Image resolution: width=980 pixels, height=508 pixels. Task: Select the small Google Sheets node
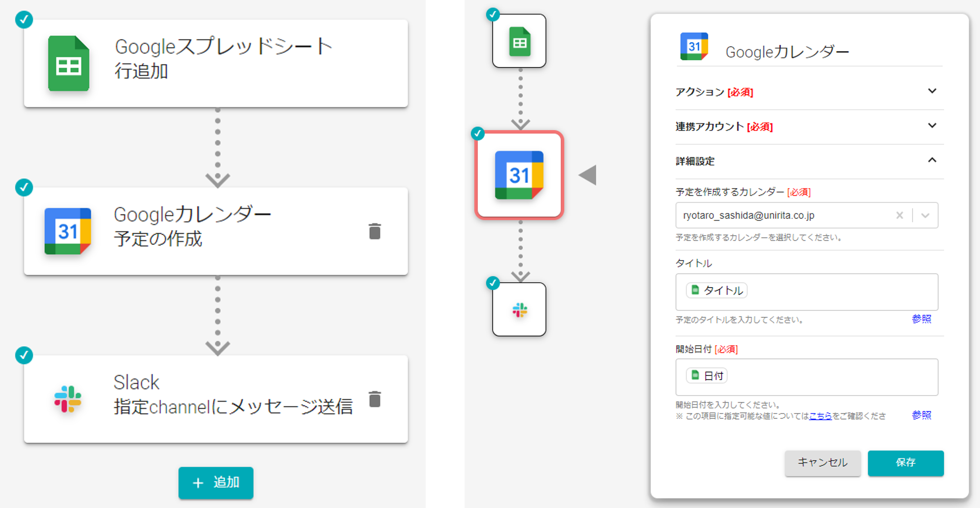tap(519, 41)
